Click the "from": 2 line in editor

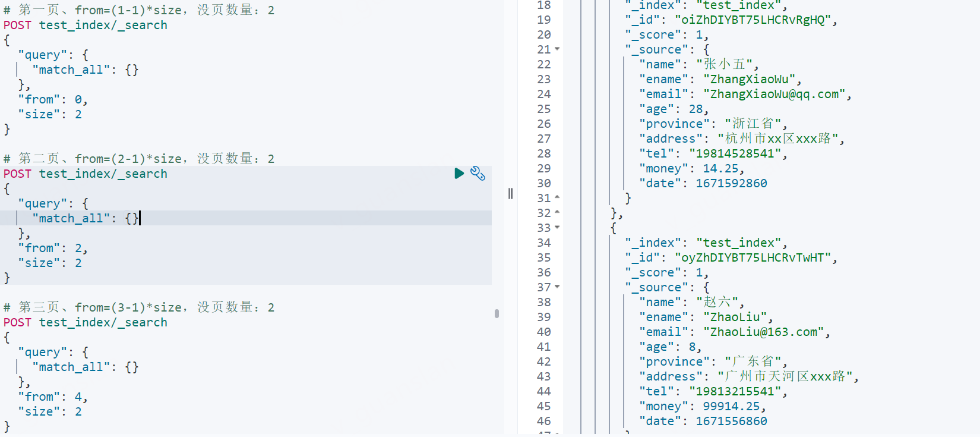(x=52, y=248)
